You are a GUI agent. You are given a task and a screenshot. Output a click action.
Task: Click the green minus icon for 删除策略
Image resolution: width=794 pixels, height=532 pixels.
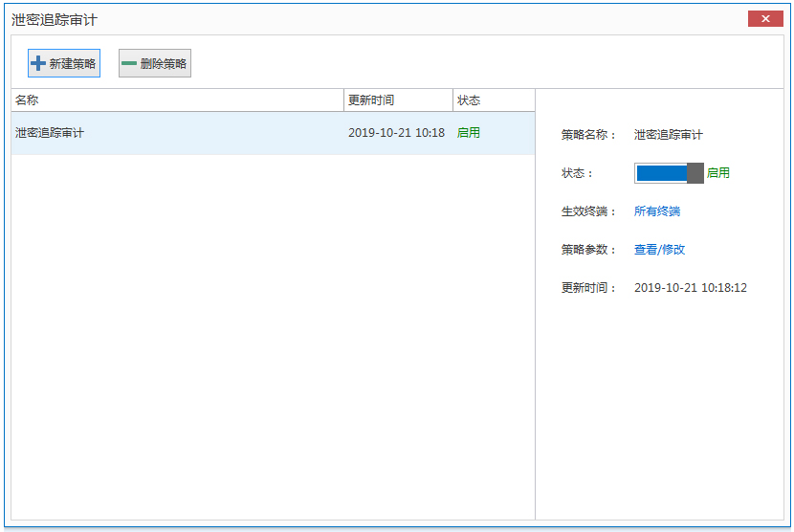tap(129, 63)
